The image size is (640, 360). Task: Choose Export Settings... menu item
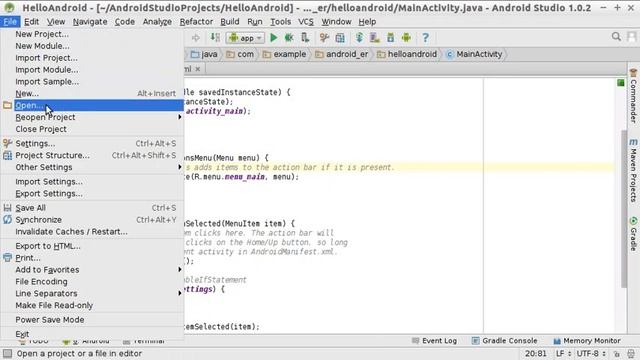click(x=92, y=193)
